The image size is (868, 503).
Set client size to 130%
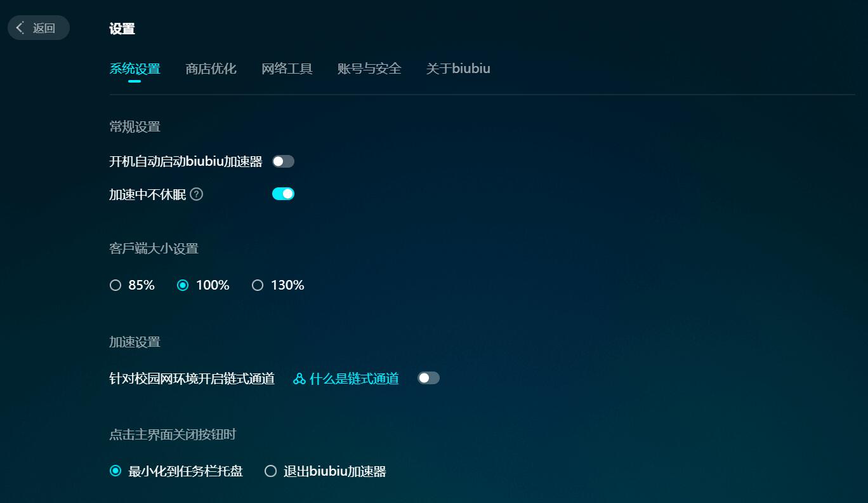pyautogui.click(x=278, y=285)
